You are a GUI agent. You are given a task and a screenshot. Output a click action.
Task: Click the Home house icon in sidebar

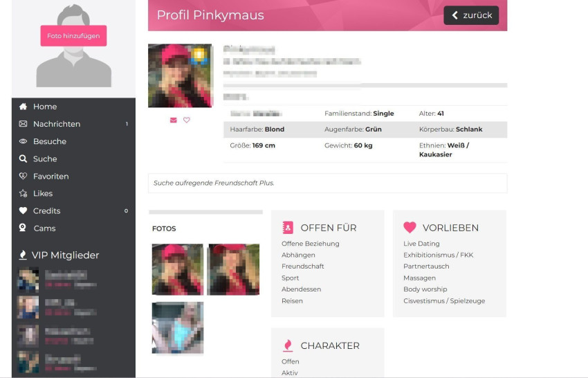click(x=23, y=107)
